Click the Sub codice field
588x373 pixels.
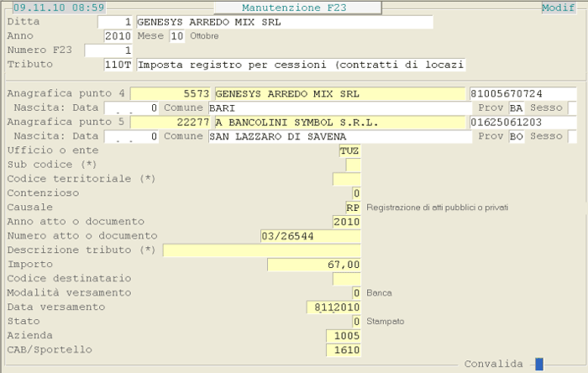tap(353, 165)
